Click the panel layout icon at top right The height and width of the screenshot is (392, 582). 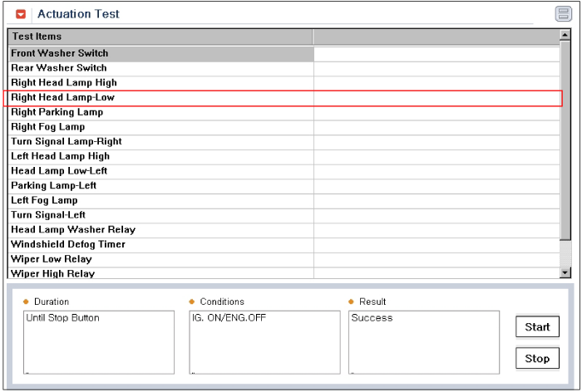(564, 14)
